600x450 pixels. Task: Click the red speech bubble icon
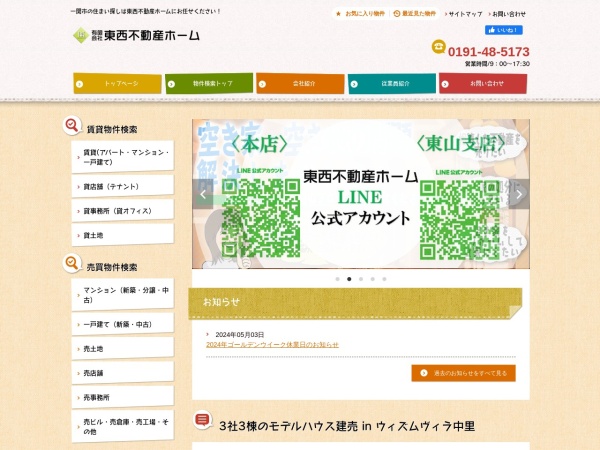pyautogui.click(x=202, y=420)
